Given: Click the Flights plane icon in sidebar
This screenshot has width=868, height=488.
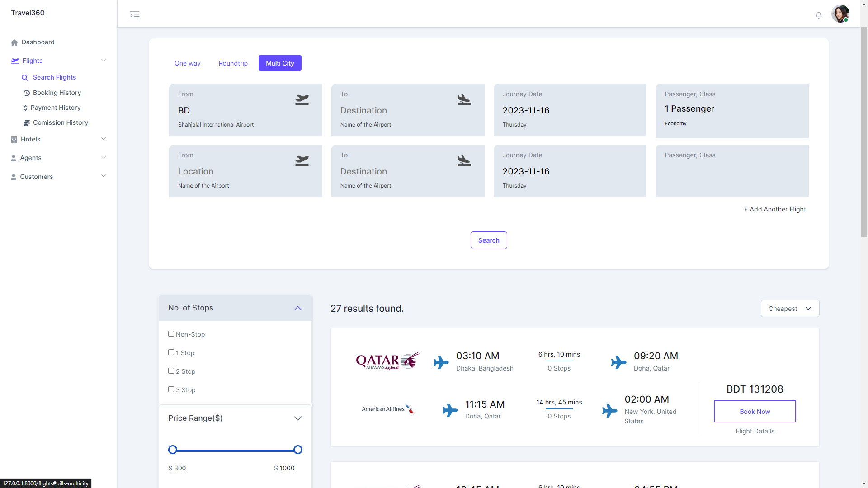Looking at the screenshot, I should 15,61.
